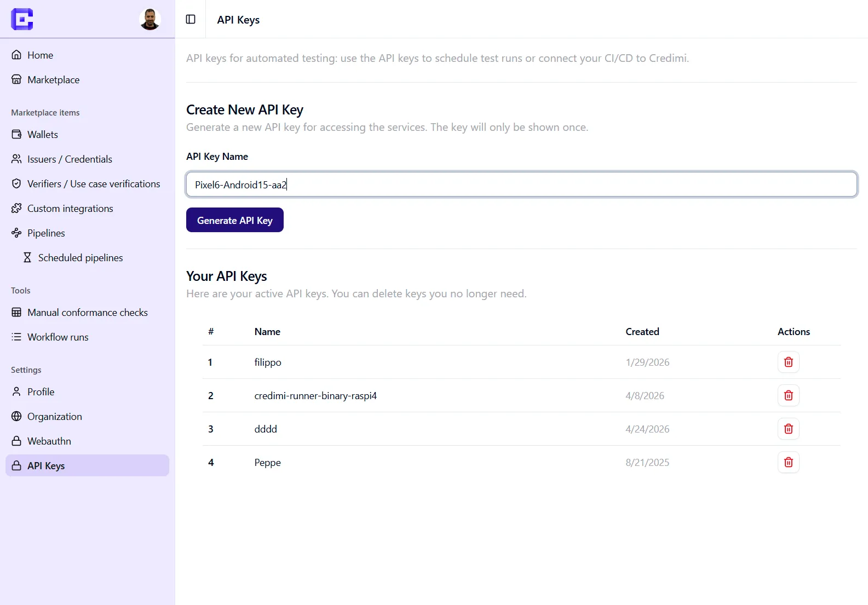Click the API Keys lock icon
Image resolution: width=868 pixels, height=605 pixels.
click(x=16, y=465)
